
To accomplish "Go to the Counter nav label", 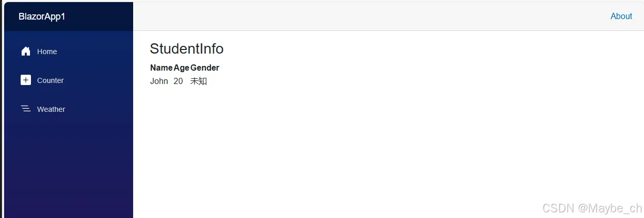I will [x=51, y=80].
